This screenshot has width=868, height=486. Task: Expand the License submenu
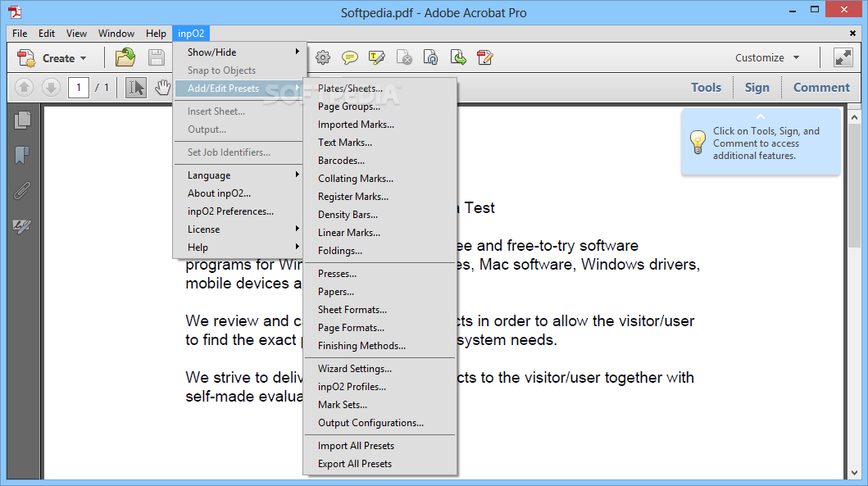coord(239,229)
